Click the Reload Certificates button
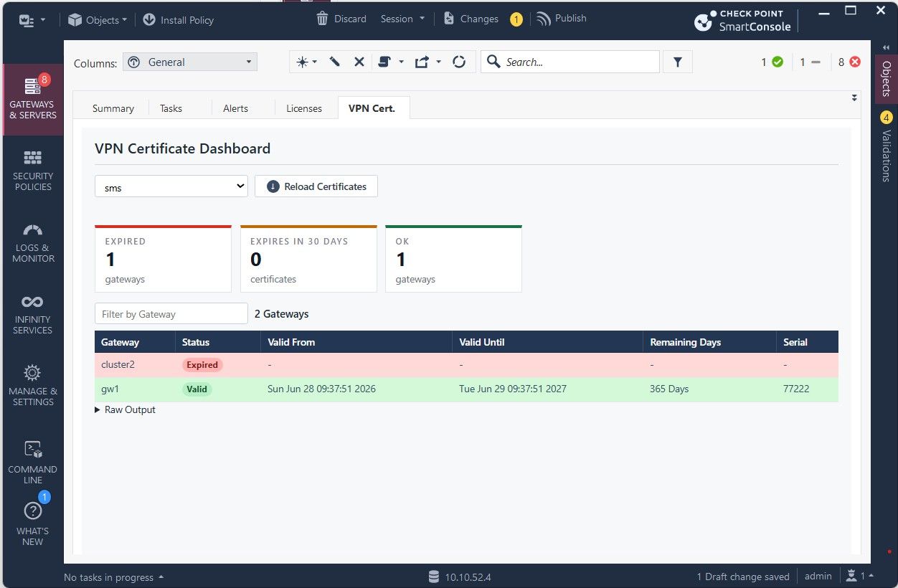898x588 pixels. coord(316,186)
